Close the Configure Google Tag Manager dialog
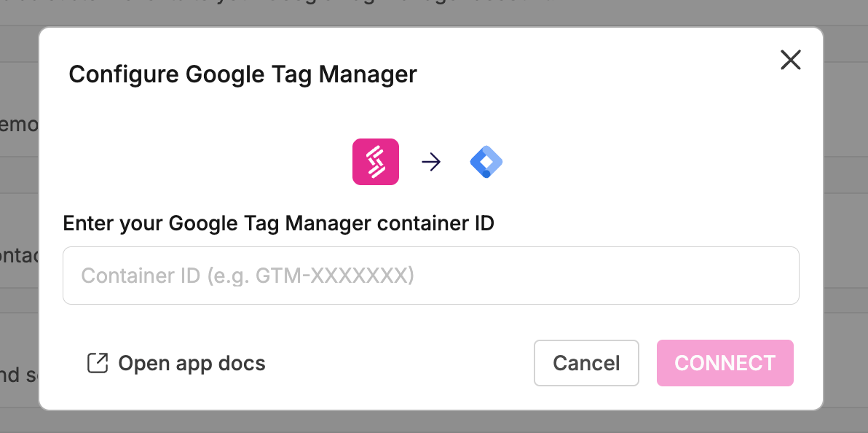This screenshot has height=433, width=868. coord(790,60)
